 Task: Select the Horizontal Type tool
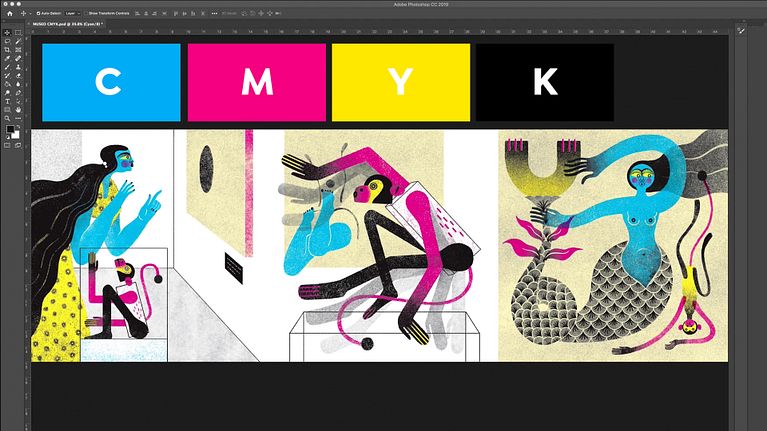7,101
